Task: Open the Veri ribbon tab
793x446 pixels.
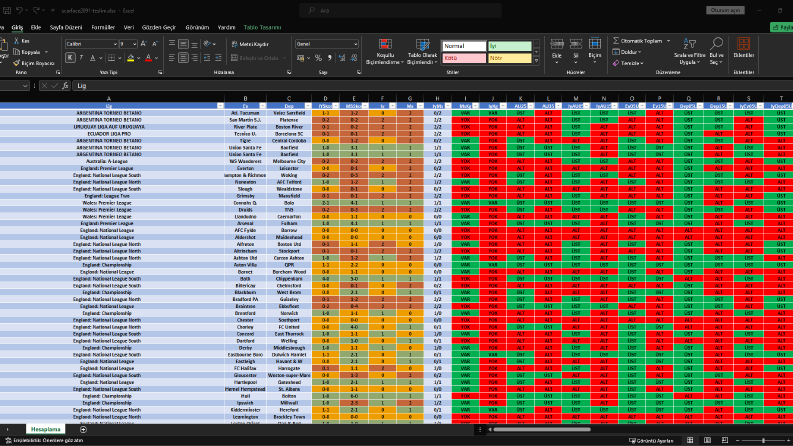Action: click(x=129, y=27)
